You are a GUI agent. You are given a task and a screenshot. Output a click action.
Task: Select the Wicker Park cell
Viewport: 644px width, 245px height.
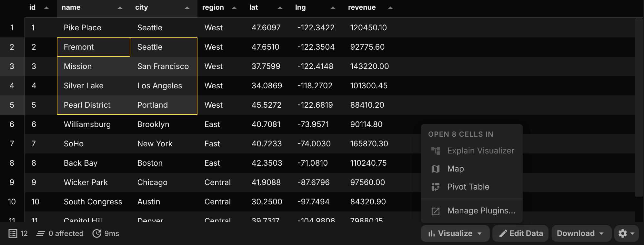click(x=94, y=182)
